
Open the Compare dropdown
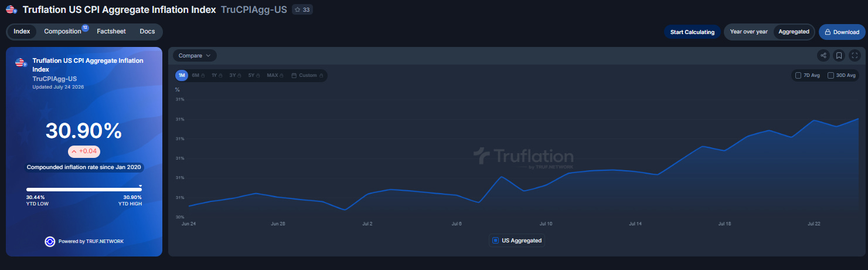(x=195, y=56)
